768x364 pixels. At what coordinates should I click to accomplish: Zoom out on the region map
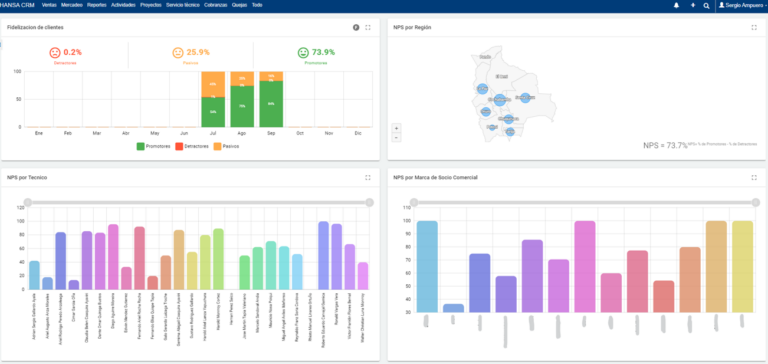tap(396, 138)
